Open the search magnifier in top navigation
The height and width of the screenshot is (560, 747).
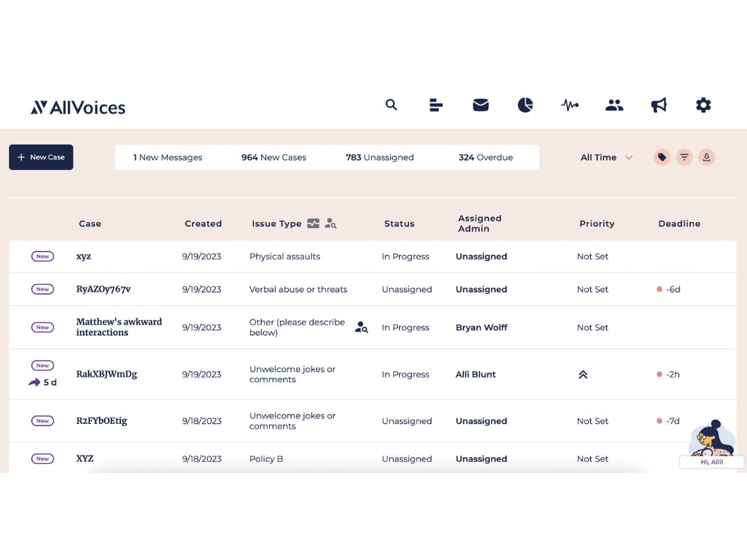click(x=391, y=105)
